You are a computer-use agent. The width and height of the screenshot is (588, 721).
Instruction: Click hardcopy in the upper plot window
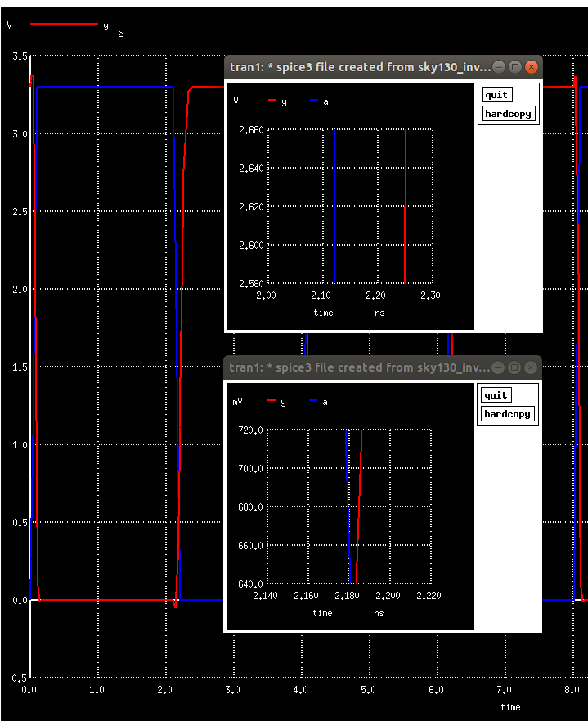508,114
